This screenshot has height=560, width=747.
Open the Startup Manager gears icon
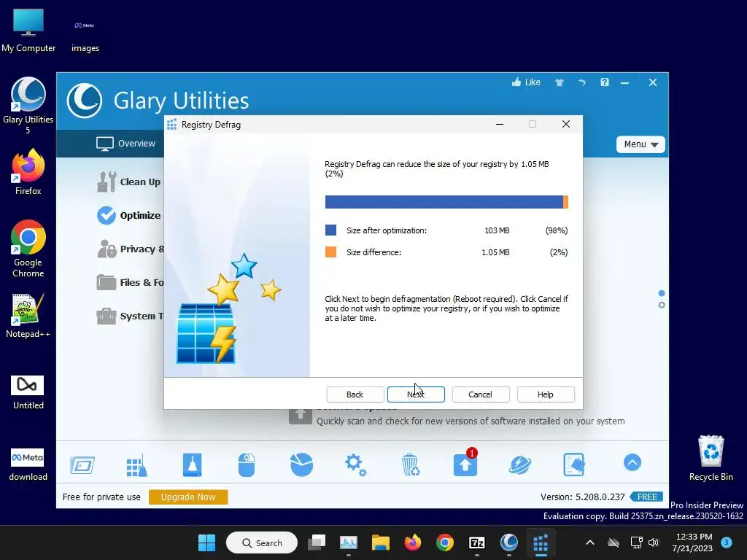click(356, 464)
